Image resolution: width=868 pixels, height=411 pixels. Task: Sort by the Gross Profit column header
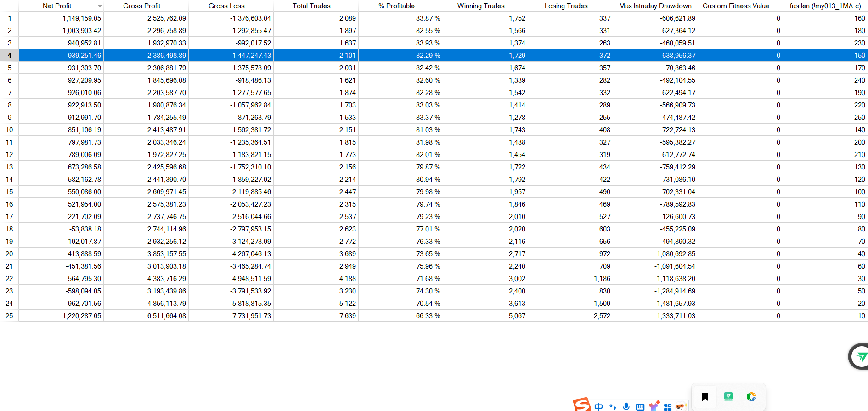(141, 6)
